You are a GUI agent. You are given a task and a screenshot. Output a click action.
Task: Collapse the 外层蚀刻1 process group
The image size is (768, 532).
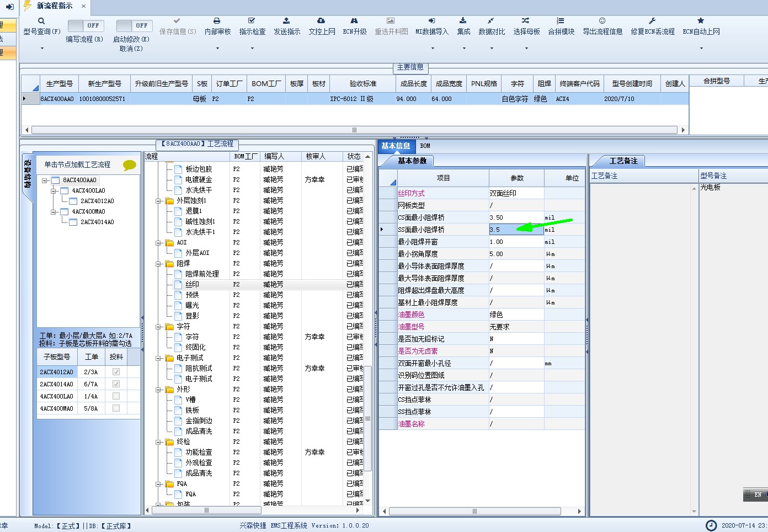coord(158,201)
